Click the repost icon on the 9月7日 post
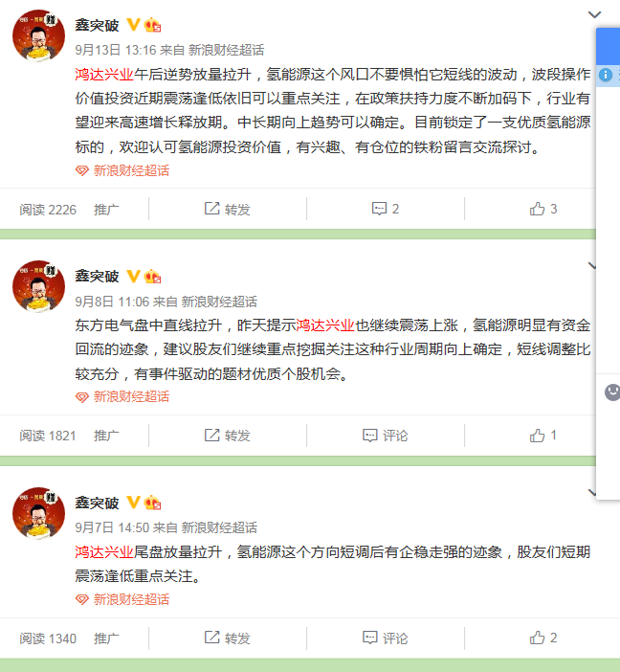This screenshot has width=620, height=672. tap(211, 638)
